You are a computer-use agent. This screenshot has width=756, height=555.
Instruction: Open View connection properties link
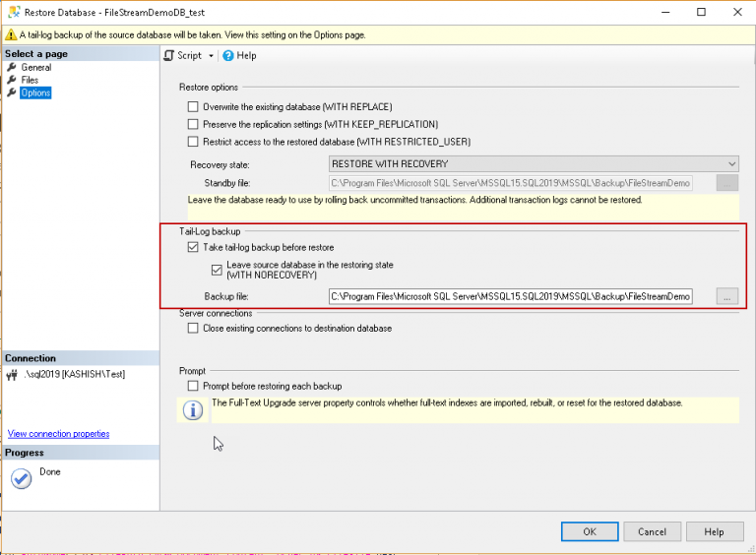point(58,434)
